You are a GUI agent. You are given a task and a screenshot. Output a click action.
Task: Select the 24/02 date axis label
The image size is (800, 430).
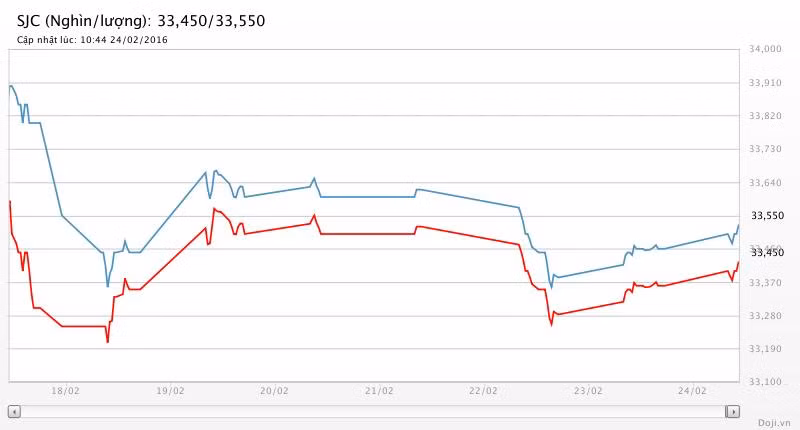[692, 391]
